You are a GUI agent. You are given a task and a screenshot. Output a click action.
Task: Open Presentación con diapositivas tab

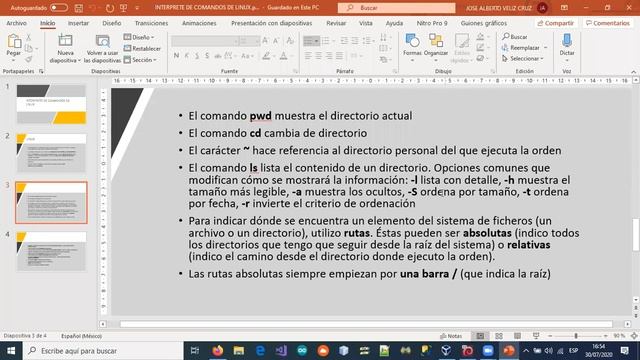tap(271, 23)
